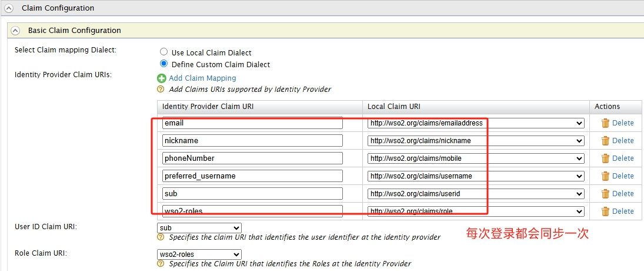
Task: Delete the wso2-roles claim mapping link
Action: pos(623,211)
